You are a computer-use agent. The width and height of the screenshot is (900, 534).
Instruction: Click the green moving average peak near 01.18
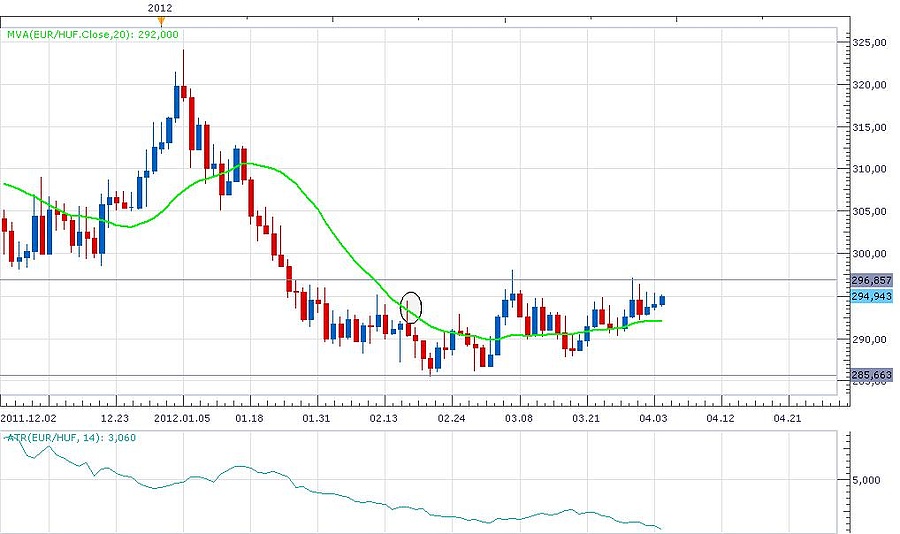click(246, 162)
